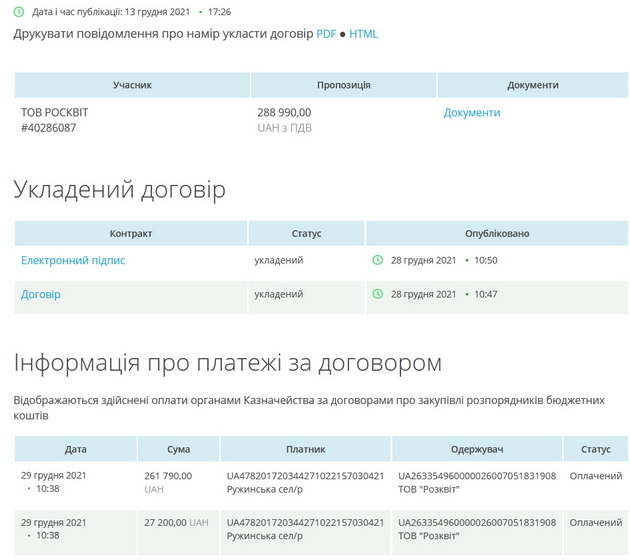The image size is (630, 560).
Task: Click the Платник column header
Action: coord(305,449)
